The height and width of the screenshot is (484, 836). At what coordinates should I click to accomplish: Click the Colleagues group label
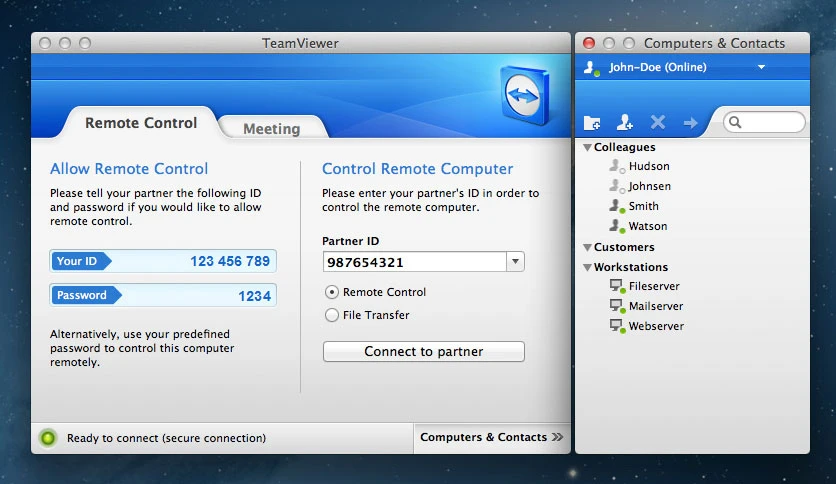click(x=624, y=147)
